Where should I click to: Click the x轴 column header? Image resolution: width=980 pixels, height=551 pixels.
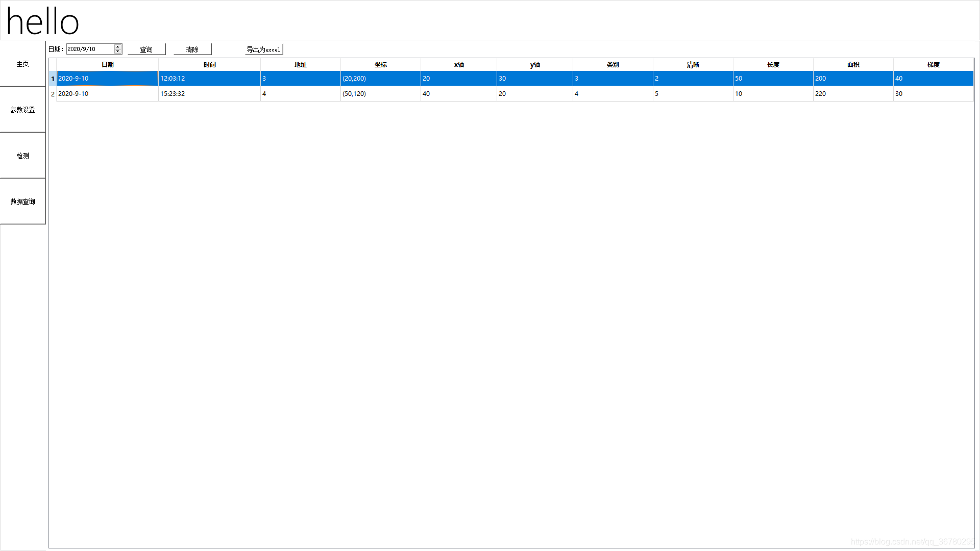coord(459,65)
